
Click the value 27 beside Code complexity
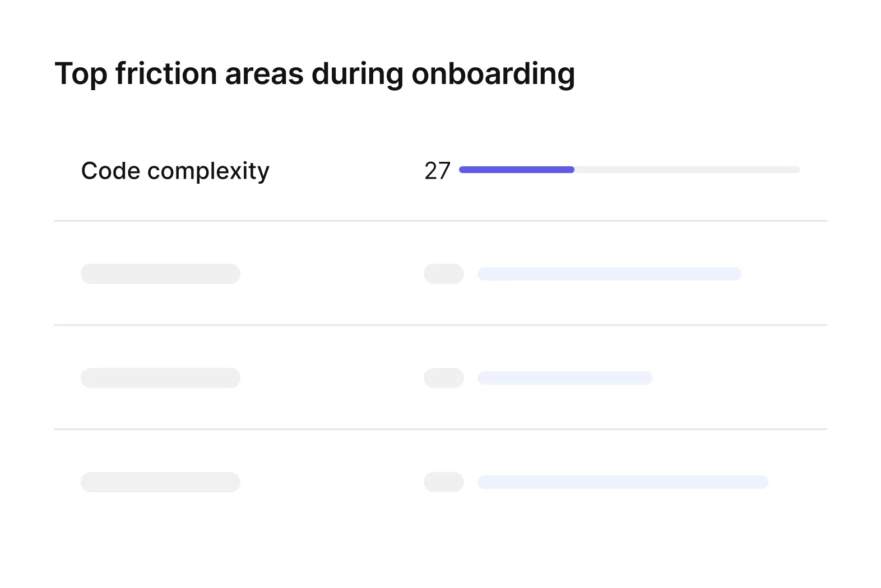(437, 171)
